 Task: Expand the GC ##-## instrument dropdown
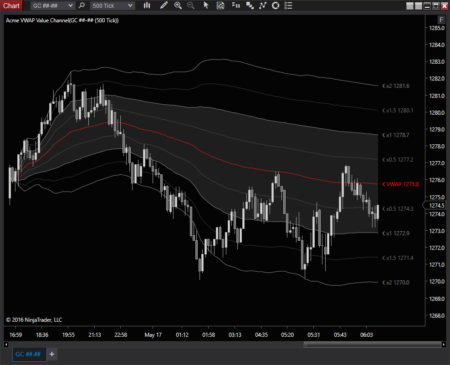point(52,6)
